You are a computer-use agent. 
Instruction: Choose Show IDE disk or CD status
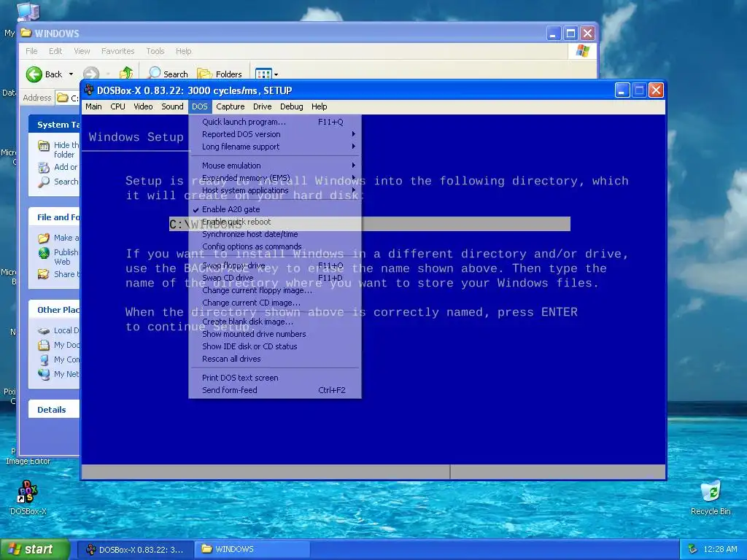click(275, 346)
